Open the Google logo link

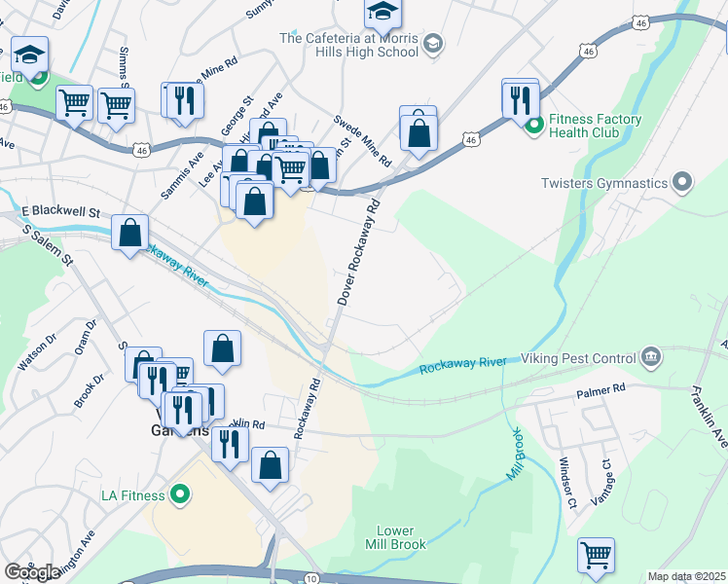point(32,571)
